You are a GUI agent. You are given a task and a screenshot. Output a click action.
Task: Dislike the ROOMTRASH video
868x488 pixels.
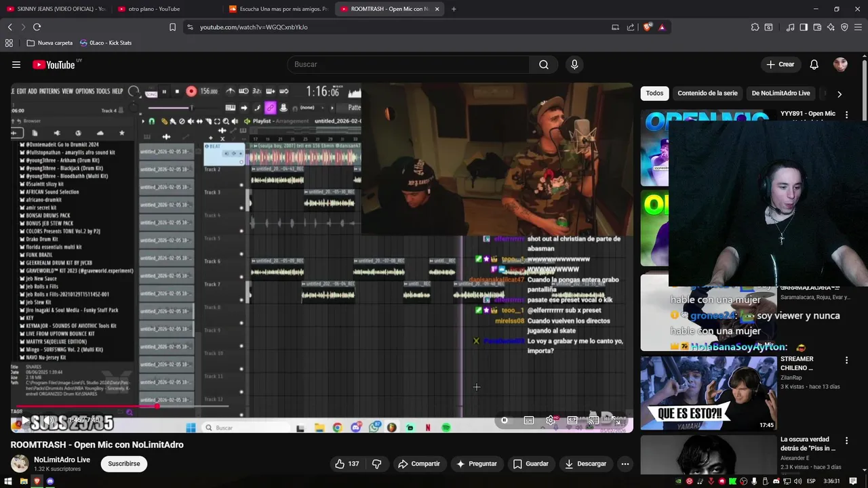(376, 464)
